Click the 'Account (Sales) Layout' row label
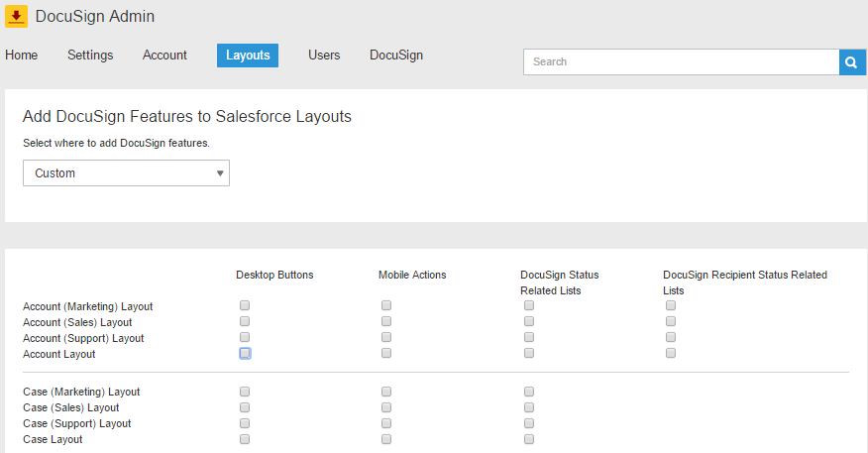 [77, 322]
